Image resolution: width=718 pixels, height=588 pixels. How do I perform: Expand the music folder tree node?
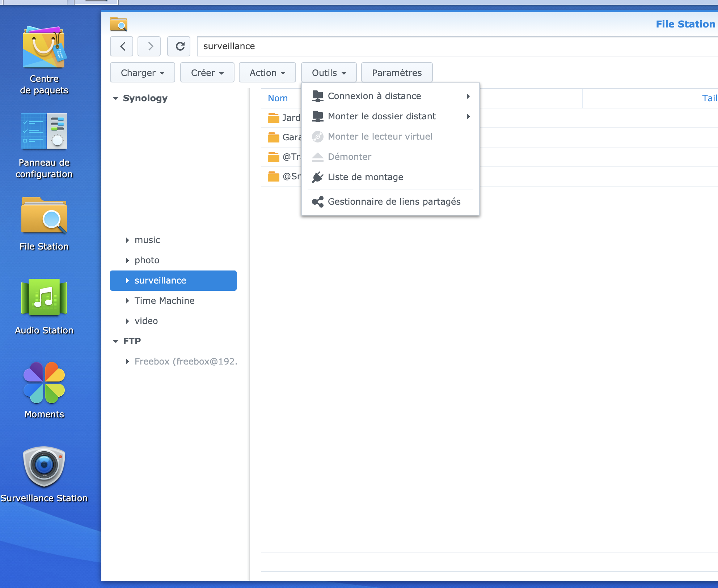click(127, 240)
